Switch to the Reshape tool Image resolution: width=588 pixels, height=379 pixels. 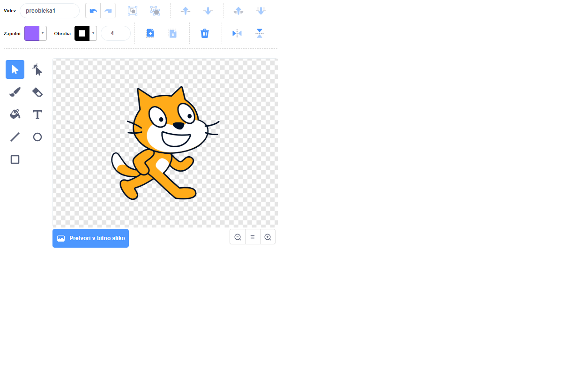coord(37,69)
